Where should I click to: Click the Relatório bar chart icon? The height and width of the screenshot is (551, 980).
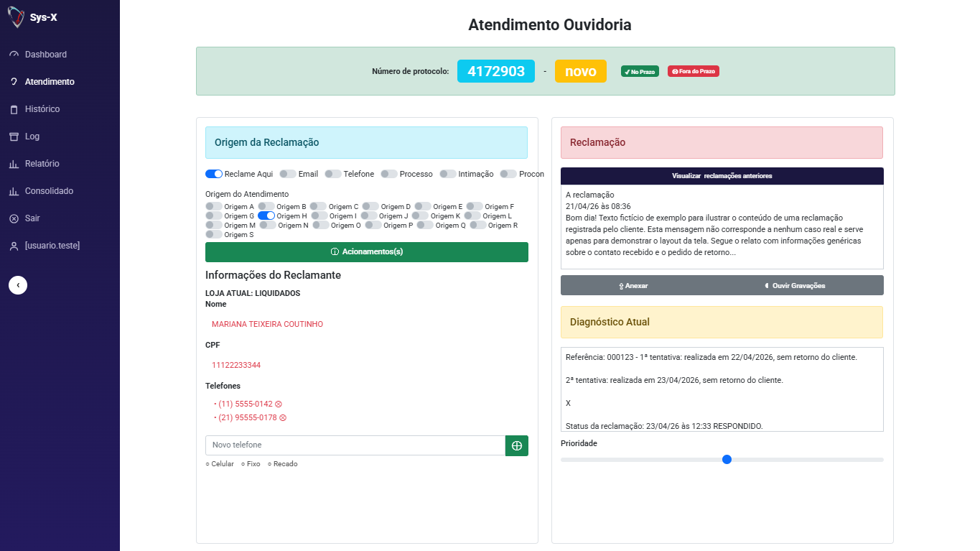point(14,164)
